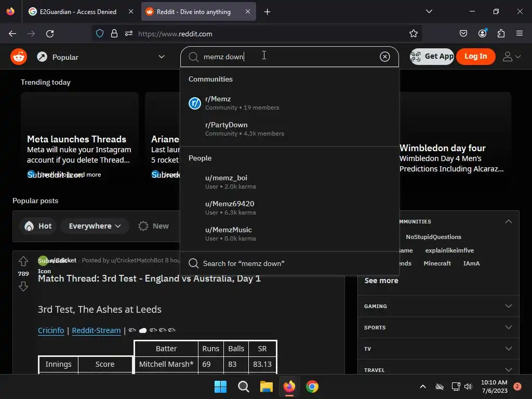Click See more communities
532x399 pixels.
point(381,281)
